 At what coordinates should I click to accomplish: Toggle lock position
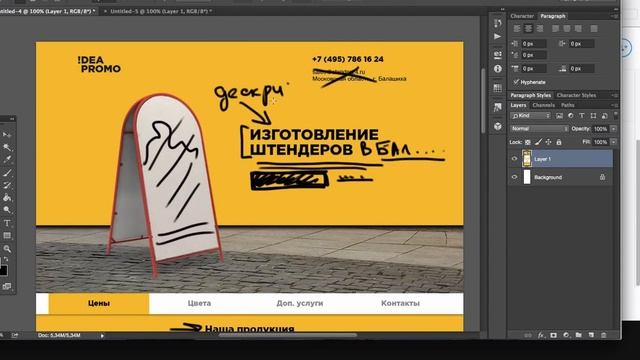(x=549, y=142)
